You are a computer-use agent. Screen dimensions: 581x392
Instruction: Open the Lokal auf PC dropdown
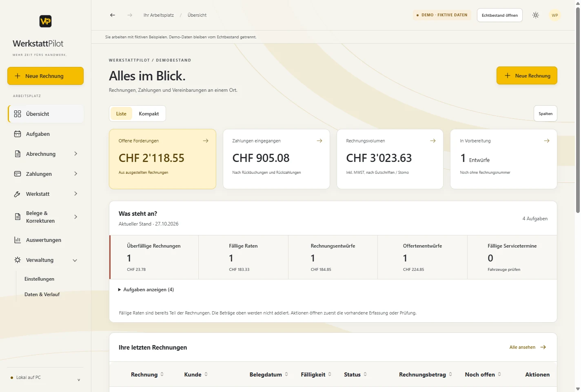pyautogui.click(x=45, y=378)
